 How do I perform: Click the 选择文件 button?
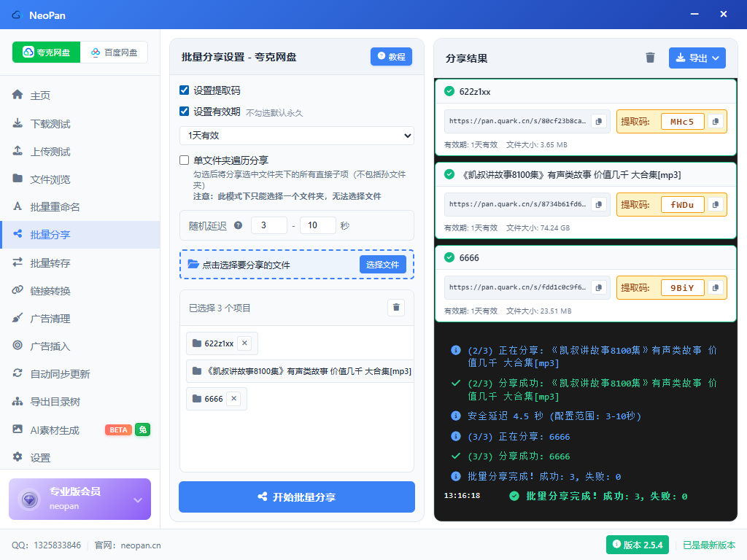(x=382, y=264)
